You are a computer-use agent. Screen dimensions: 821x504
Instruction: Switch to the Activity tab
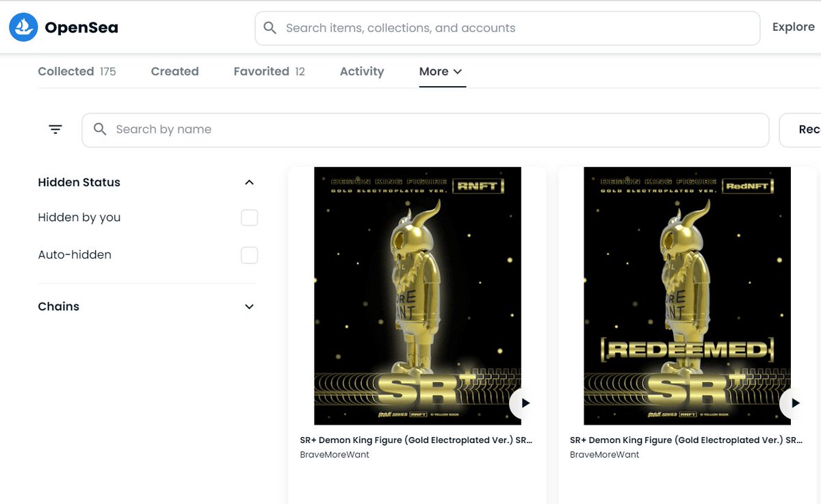[362, 71]
